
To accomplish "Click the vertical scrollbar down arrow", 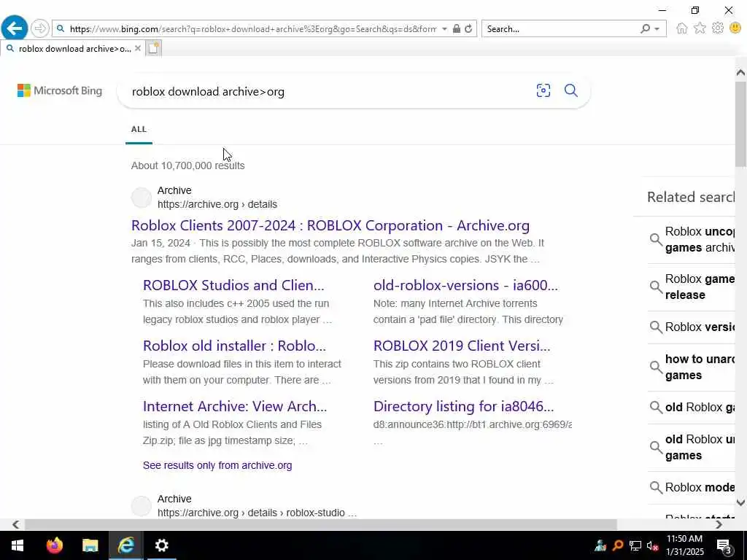I will [741, 502].
